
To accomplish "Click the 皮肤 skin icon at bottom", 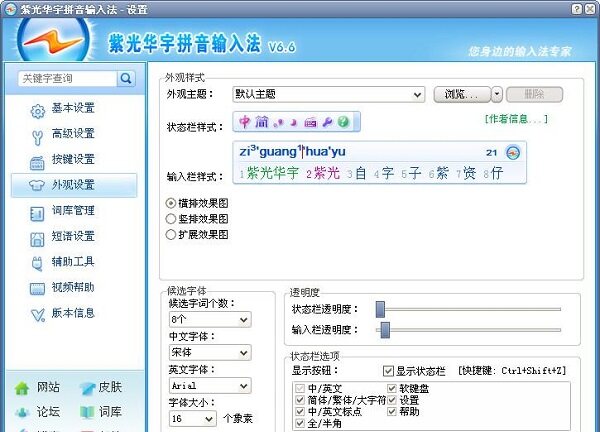I will pyautogui.click(x=87, y=388).
